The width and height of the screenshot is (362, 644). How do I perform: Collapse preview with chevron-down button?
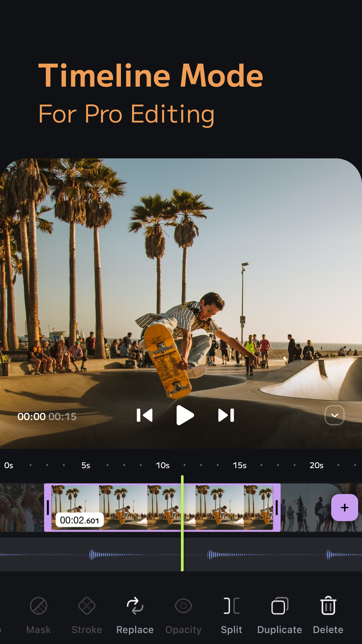tap(334, 415)
